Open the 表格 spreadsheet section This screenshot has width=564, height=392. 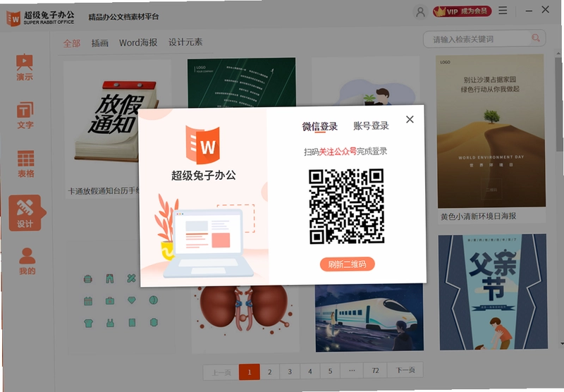25,164
